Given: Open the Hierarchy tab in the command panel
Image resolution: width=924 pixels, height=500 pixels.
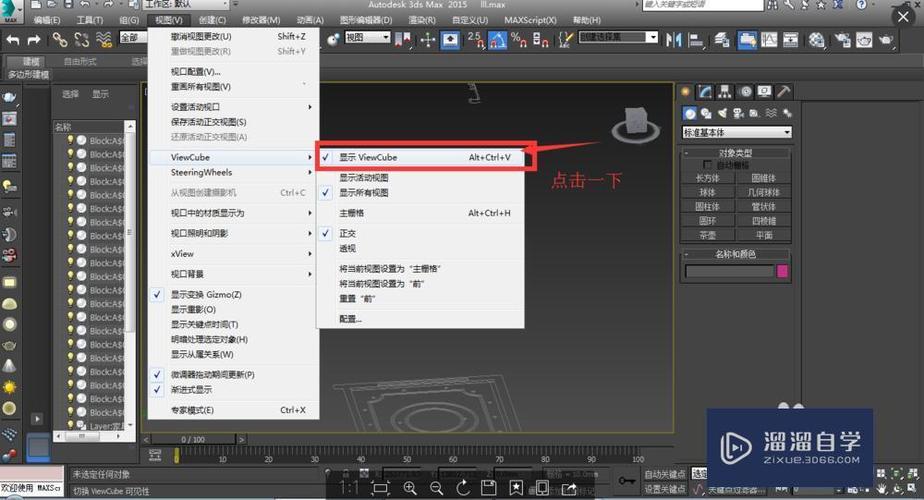Looking at the screenshot, I should (x=725, y=91).
